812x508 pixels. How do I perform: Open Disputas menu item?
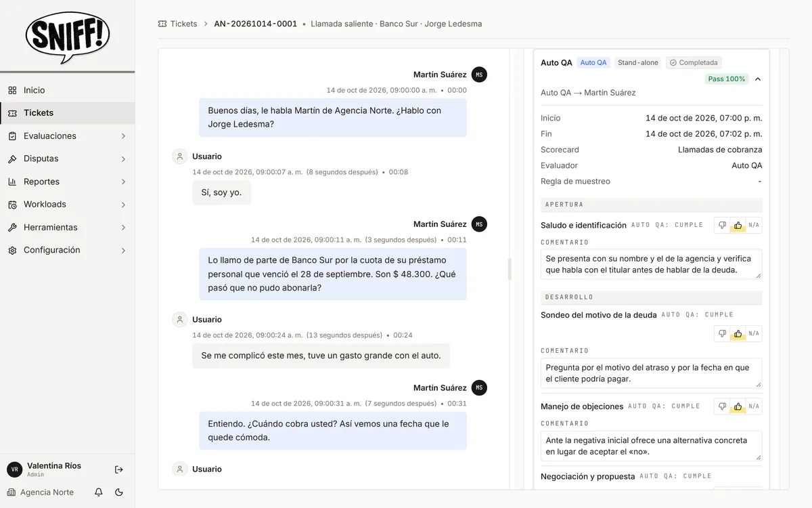68,158
